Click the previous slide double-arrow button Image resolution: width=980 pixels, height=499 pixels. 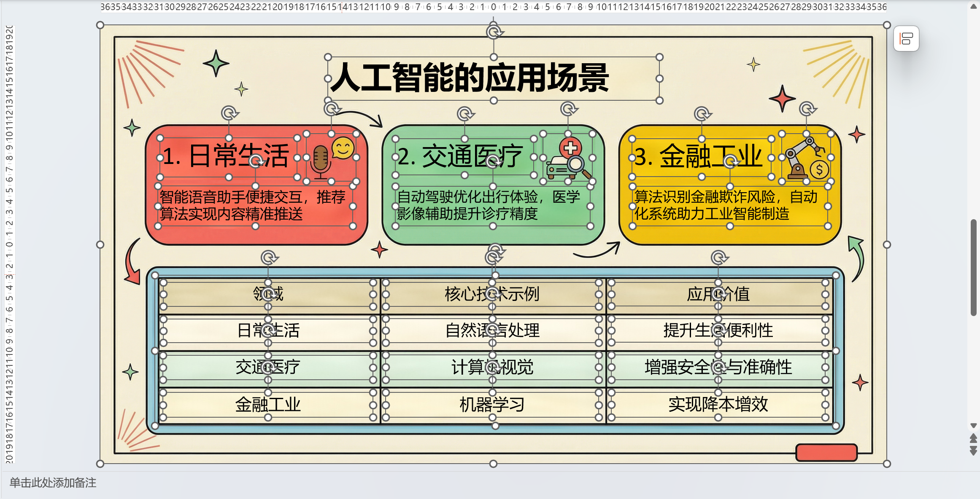point(973,439)
